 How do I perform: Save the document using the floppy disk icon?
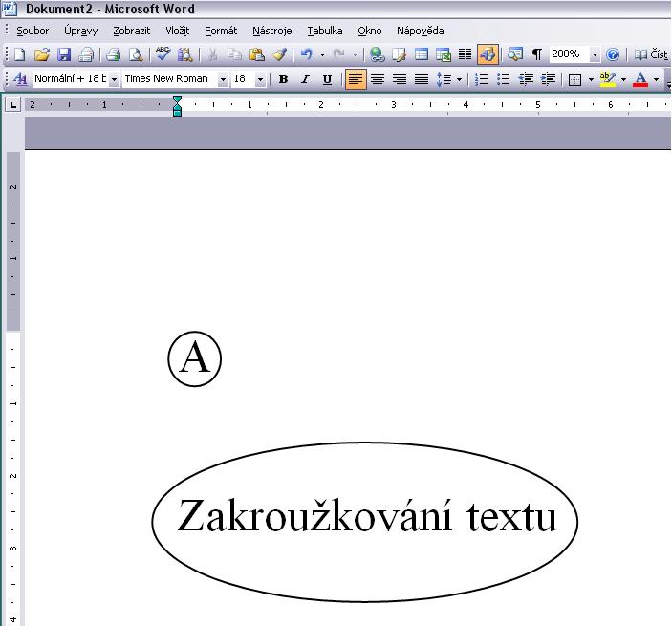(x=64, y=55)
